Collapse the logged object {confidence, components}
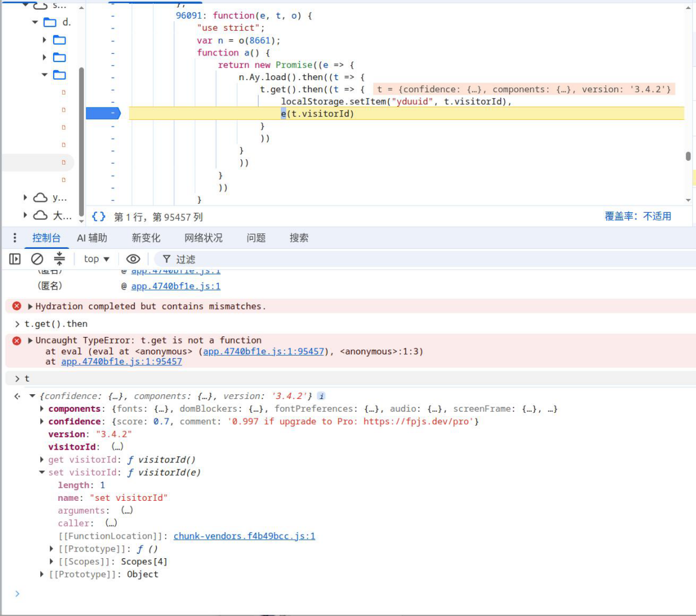This screenshot has width=696, height=616. click(33, 396)
